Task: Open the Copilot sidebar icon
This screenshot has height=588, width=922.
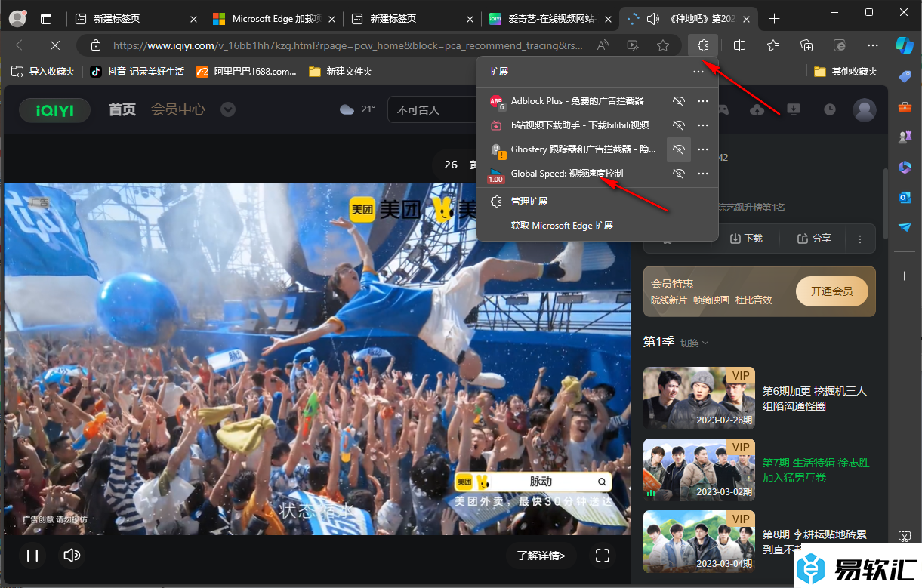Action: [x=904, y=45]
